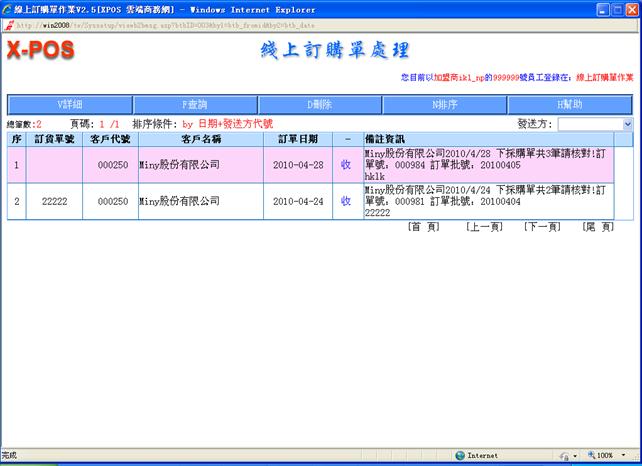Click the security lock icon in status bar

[x=564, y=454]
